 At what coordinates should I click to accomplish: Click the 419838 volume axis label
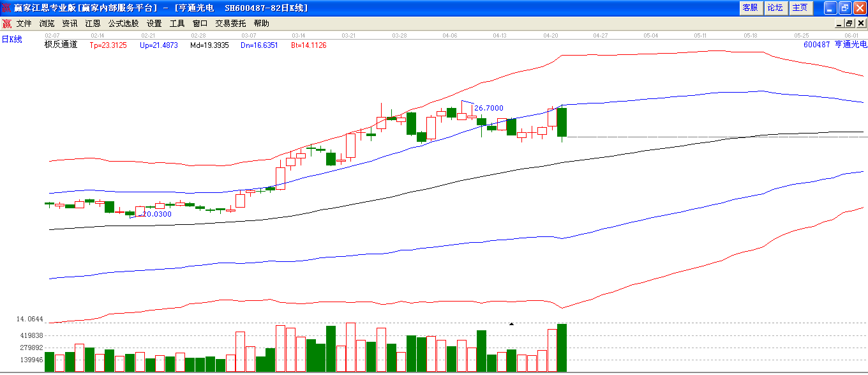(x=31, y=335)
